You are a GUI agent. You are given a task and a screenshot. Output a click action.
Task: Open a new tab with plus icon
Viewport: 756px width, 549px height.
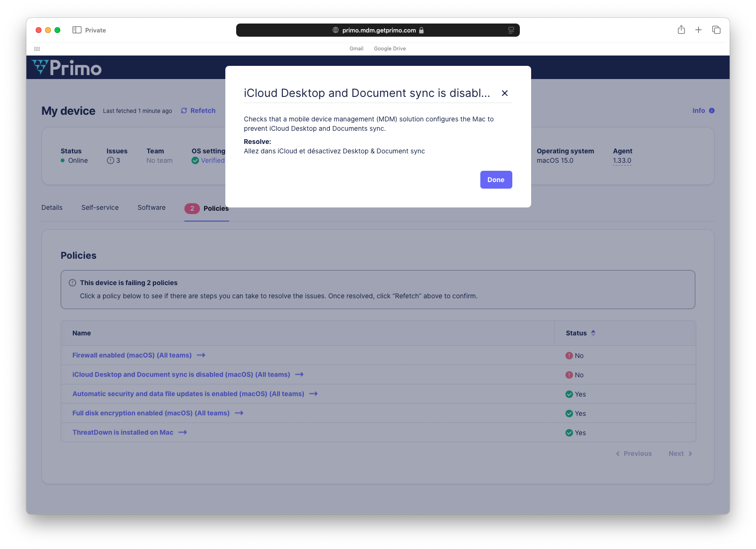pyautogui.click(x=699, y=30)
